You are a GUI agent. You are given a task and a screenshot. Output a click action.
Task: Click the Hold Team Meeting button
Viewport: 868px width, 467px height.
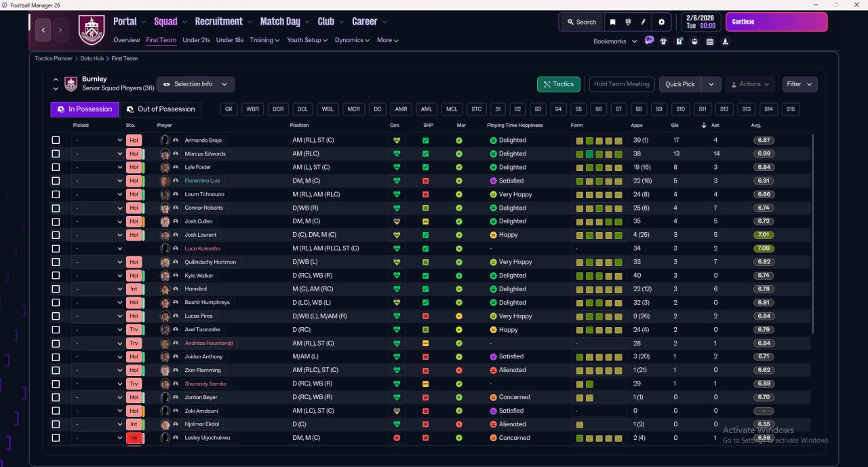[x=622, y=84]
